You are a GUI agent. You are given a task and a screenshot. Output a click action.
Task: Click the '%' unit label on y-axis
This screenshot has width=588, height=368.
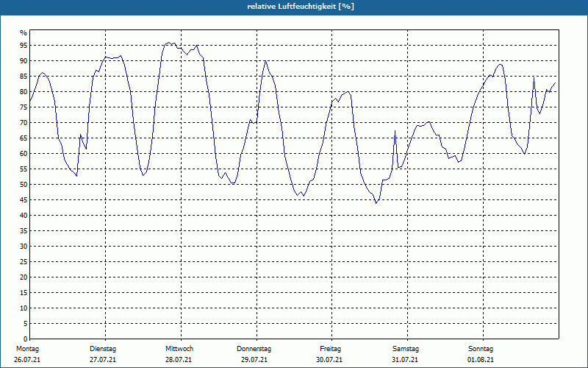click(x=24, y=33)
